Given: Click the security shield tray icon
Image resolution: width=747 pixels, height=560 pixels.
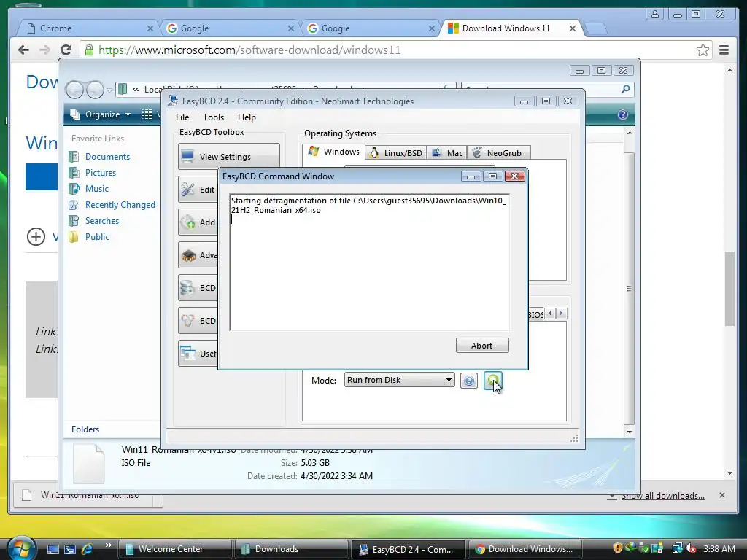Looking at the screenshot, I should click(618, 548).
